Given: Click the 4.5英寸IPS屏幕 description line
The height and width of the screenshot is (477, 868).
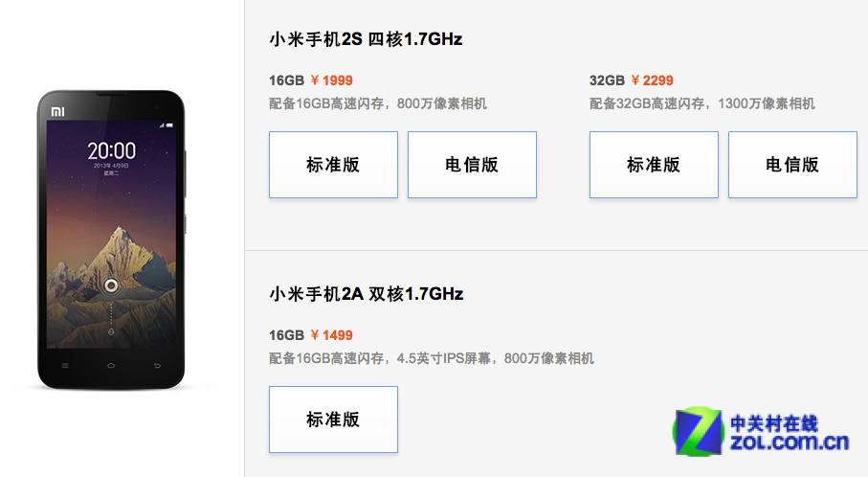Looking at the screenshot, I should click(432, 358).
